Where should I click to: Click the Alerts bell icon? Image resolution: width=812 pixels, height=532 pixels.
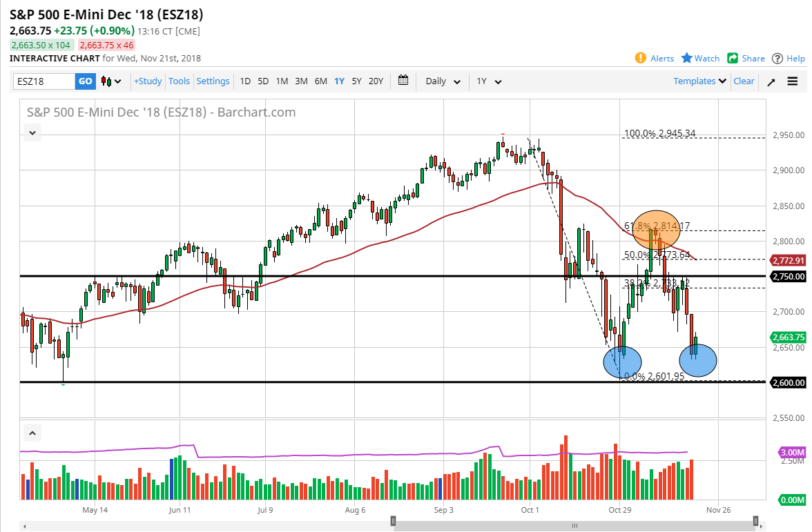coord(641,58)
